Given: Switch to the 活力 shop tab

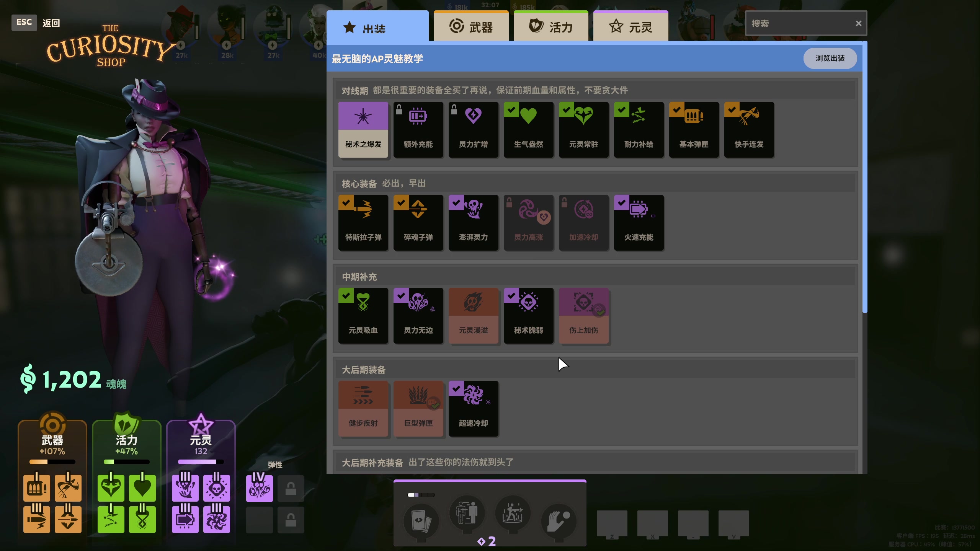Looking at the screenshot, I should pyautogui.click(x=551, y=26).
